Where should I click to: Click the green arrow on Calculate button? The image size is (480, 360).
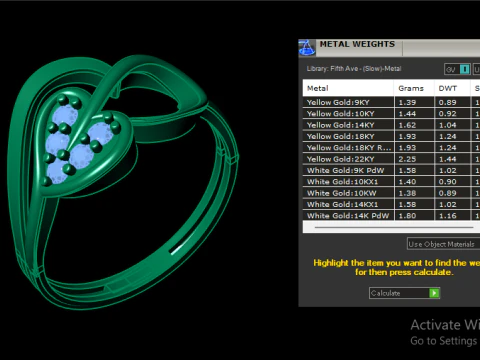pos(434,293)
